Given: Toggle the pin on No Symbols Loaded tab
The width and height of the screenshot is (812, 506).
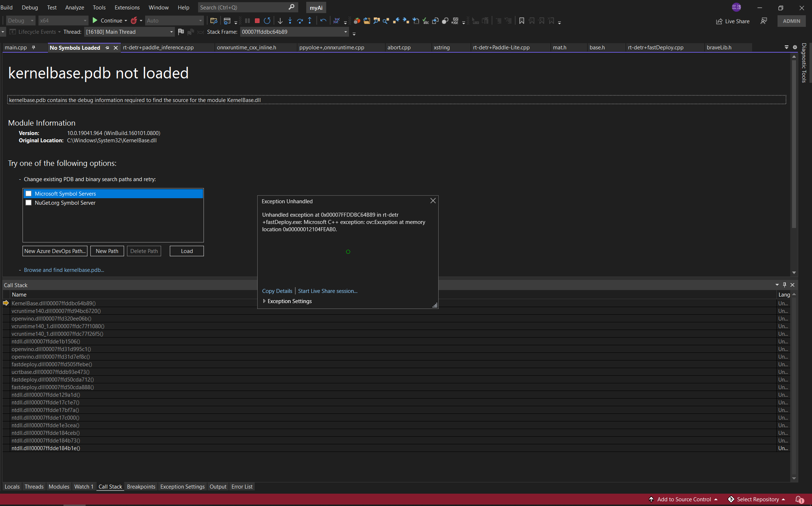Looking at the screenshot, I should point(107,48).
